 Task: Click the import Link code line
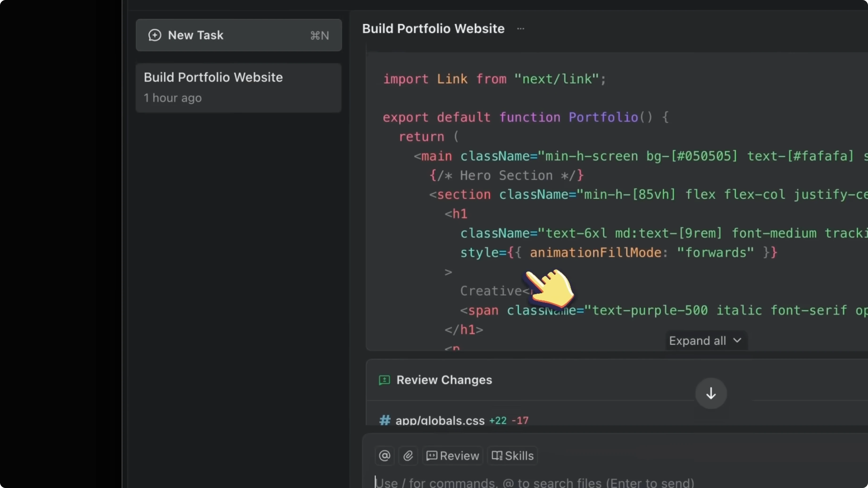pyautogui.click(x=494, y=79)
